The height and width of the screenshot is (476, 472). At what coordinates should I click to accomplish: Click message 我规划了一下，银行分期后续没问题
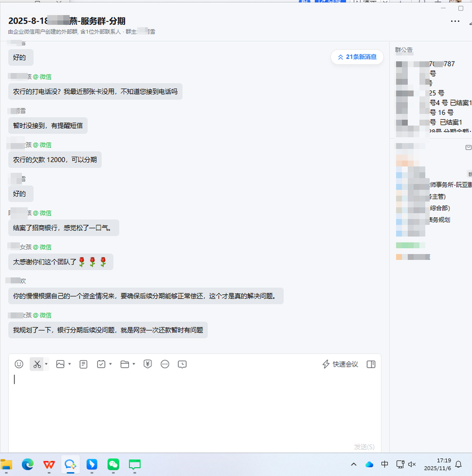pyautogui.click(x=108, y=330)
